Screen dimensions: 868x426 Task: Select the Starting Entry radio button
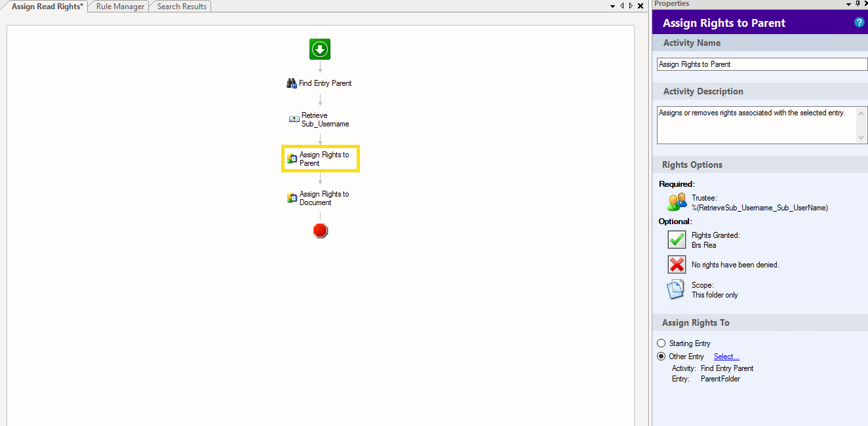661,343
